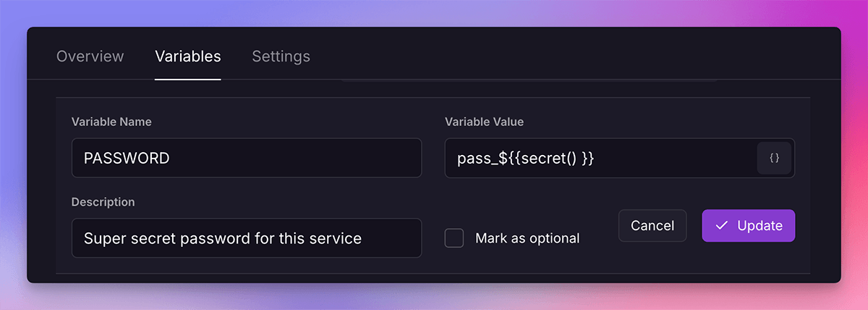Open the Settings tab
Screen dimensions: 868x310
281,56
